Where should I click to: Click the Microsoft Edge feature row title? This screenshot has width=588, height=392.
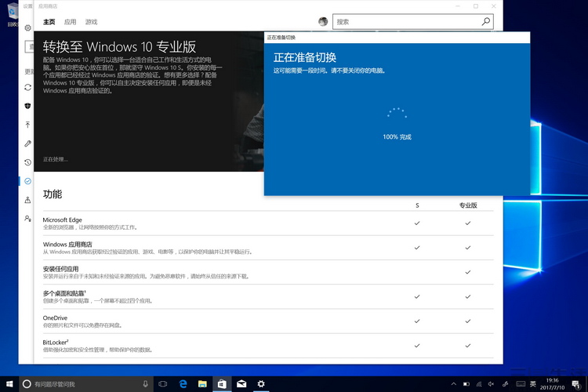click(x=62, y=220)
